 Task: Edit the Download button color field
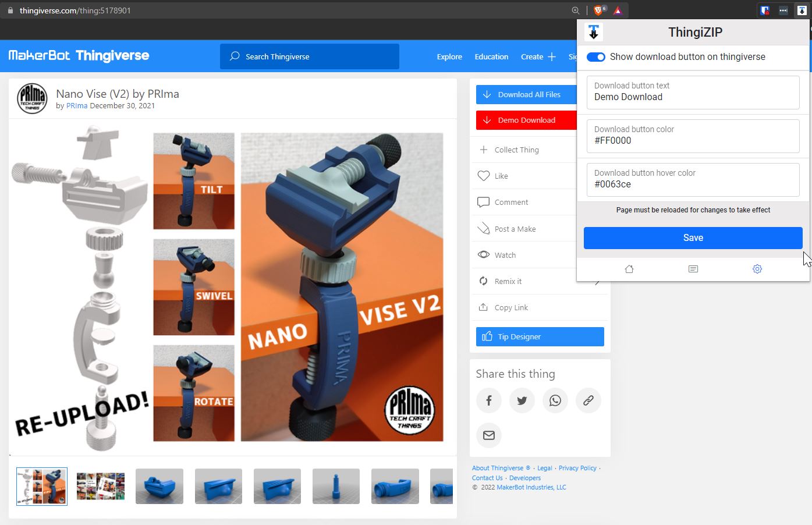pyautogui.click(x=693, y=136)
